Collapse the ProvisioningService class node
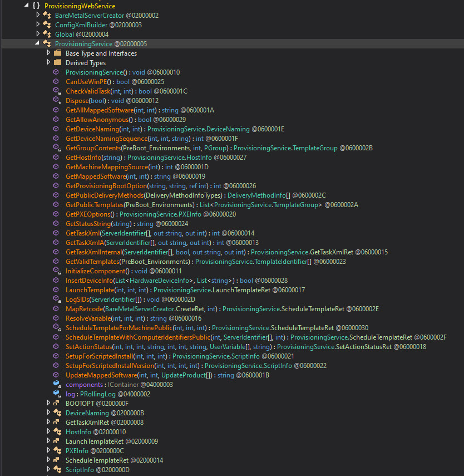The image size is (464, 476). (x=37, y=43)
